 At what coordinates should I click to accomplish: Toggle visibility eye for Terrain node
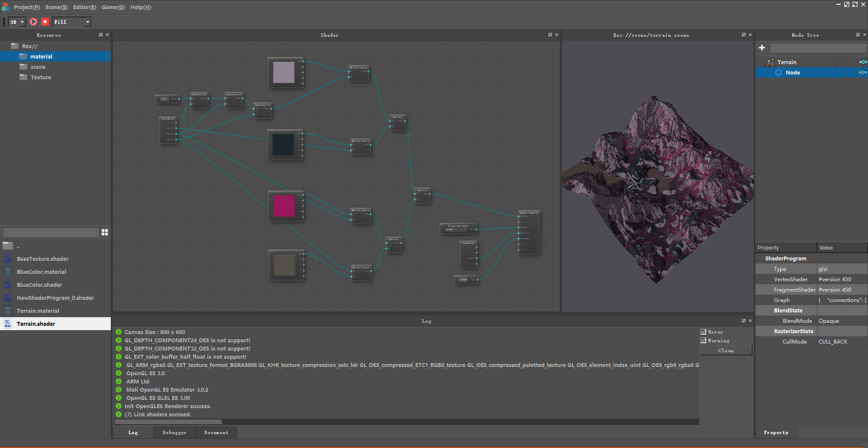[x=862, y=62]
